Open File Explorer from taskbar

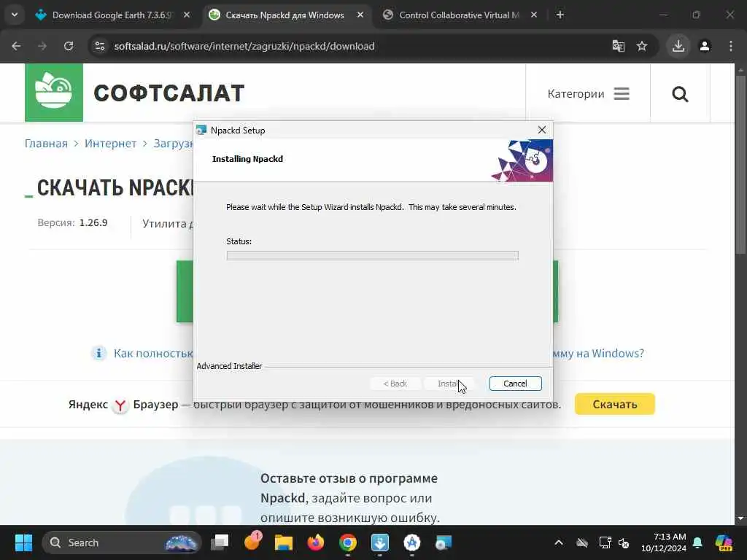(284, 542)
